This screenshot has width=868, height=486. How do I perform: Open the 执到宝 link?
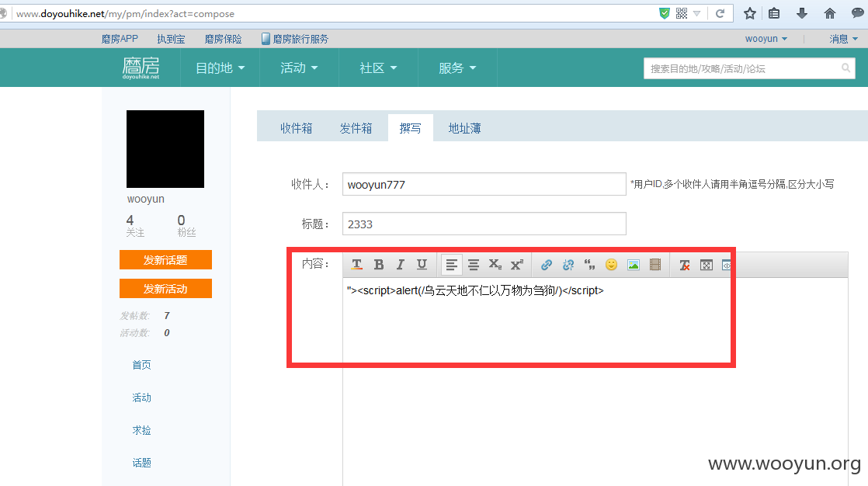click(x=171, y=39)
